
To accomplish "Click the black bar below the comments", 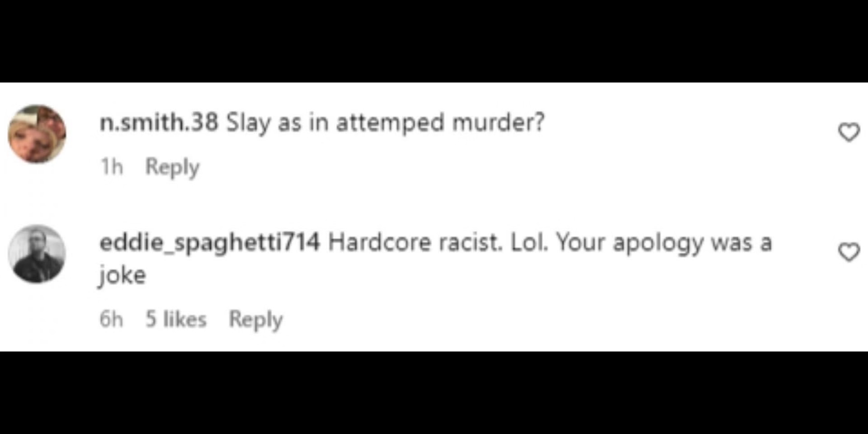I will click(x=434, y=392).
